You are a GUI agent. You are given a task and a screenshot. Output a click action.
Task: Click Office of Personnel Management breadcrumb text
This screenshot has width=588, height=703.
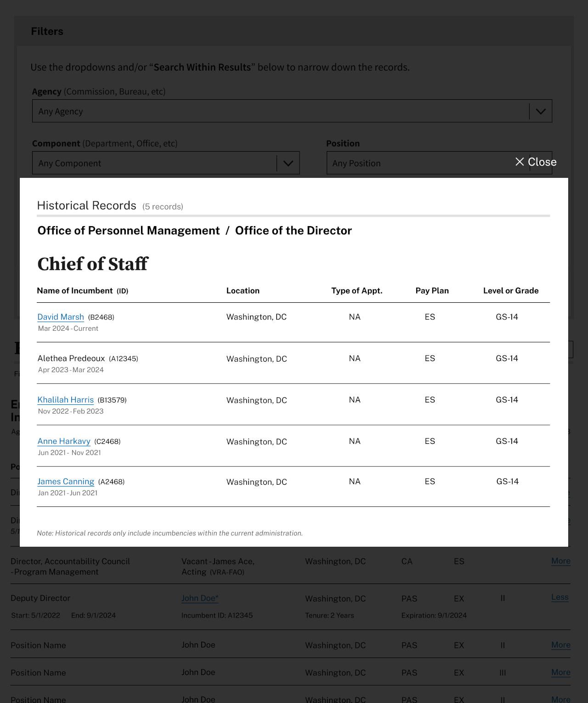pos(129,231)
